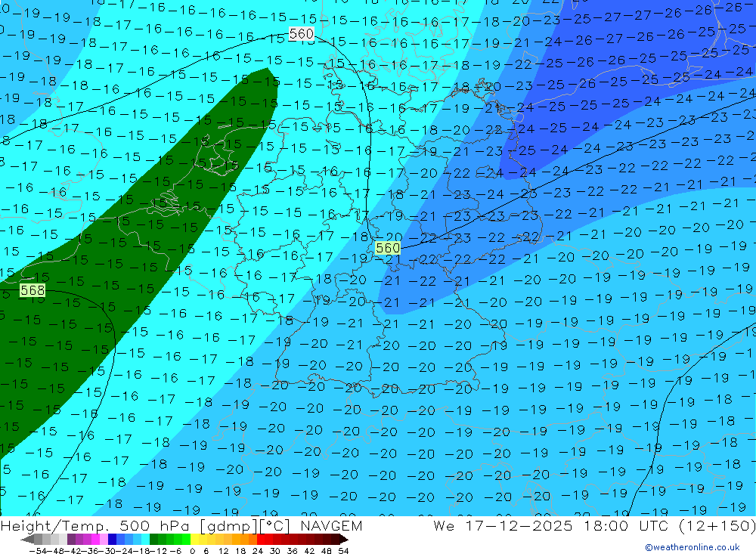Click the 560 contour label on white background
The image size is (756, 554).
point(302,34)
